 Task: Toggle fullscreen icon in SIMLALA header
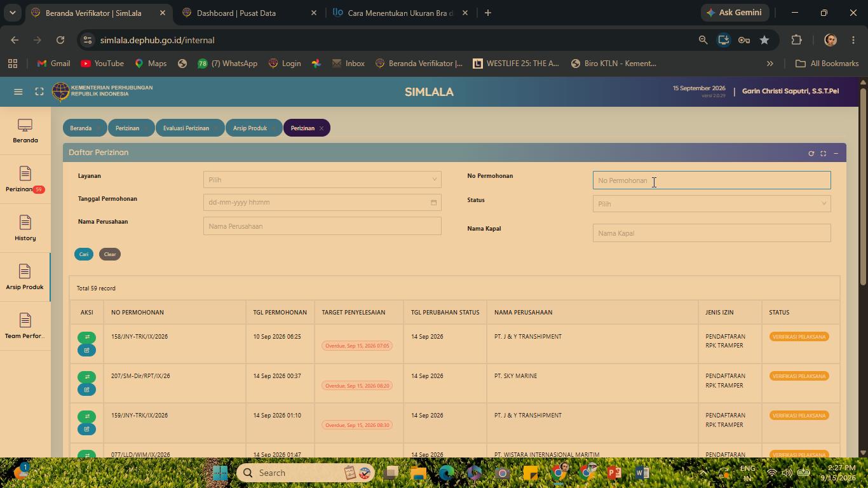click(x=39, y=91)
